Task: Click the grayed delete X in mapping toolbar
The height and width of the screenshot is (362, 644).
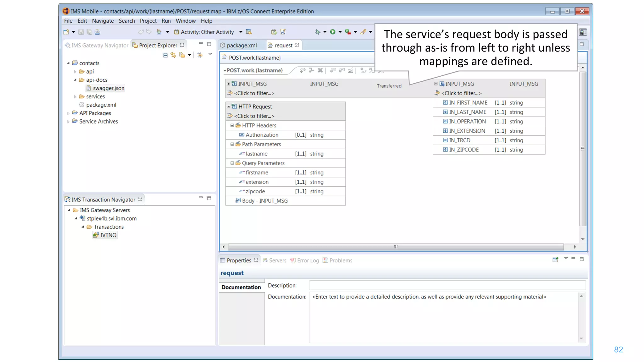Action: pos(320,70)
